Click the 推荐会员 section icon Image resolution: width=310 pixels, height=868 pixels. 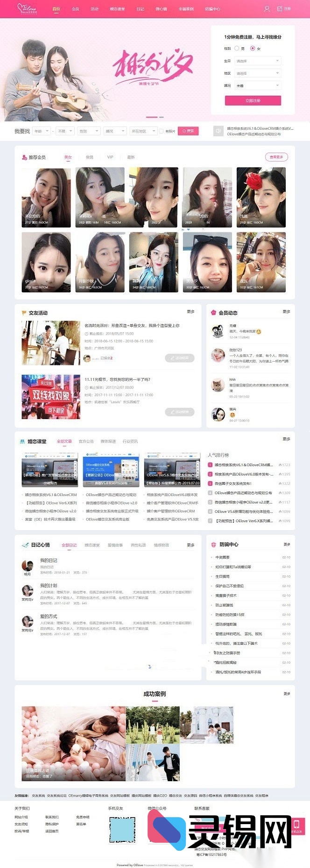[x=24, y=157]
